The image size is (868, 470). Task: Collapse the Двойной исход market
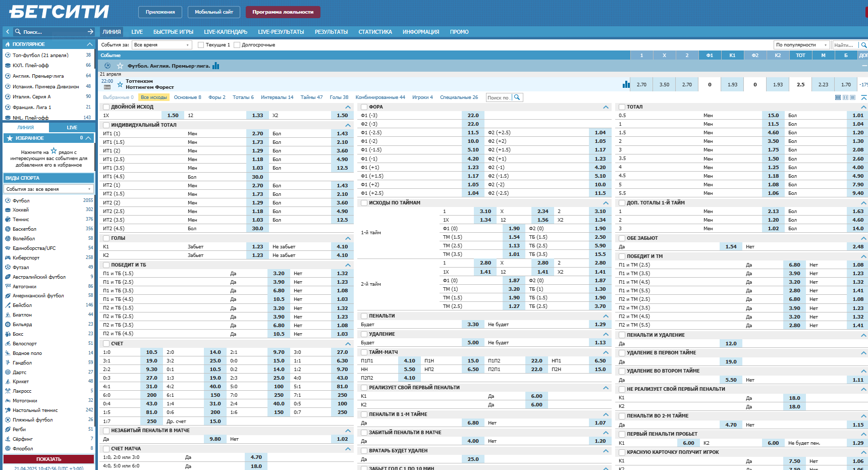[348, 107]
